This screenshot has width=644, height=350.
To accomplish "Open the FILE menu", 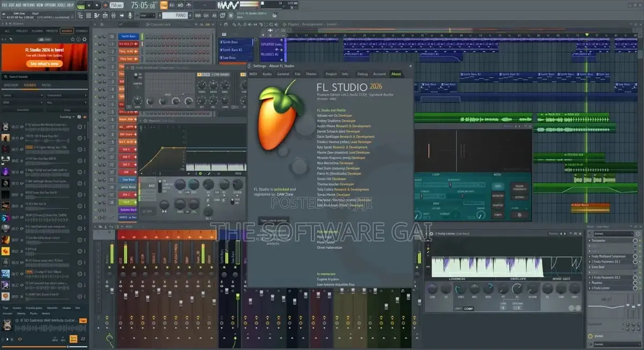I will tap(4, 5).
